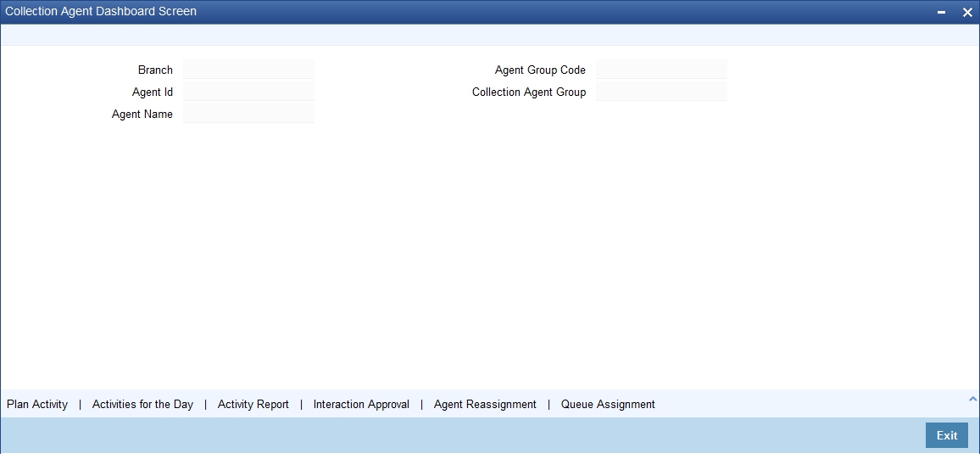Open Interaction Approval screen
Viewport: 980px width, 459px height.
(x=361, y=404)
